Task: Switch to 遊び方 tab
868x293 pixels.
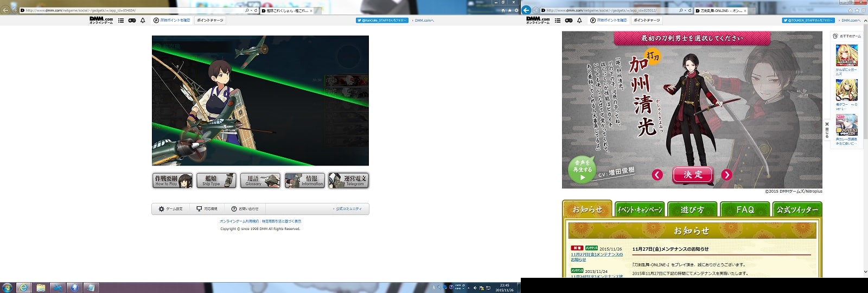Action: (692, 209)
